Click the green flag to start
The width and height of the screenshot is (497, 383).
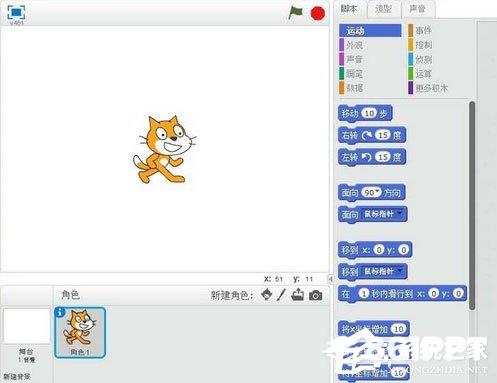tap(295, 13)
